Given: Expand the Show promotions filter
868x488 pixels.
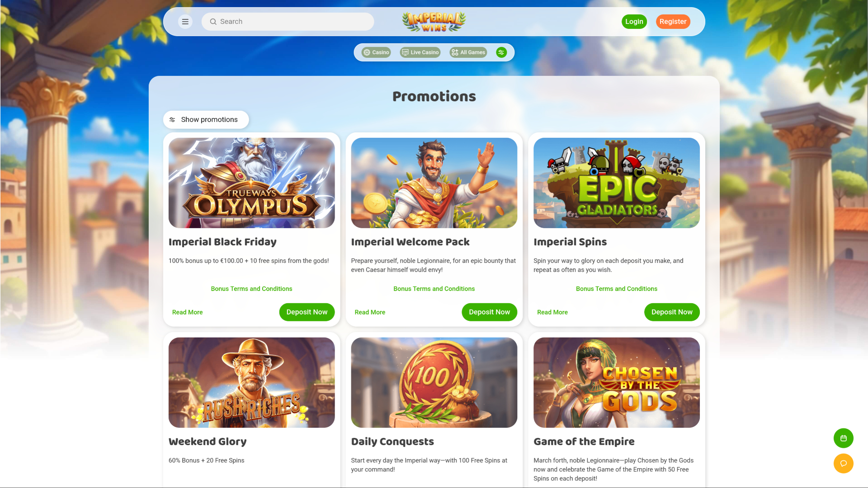Looking at the screenshot, I should (x=206, y=120).
